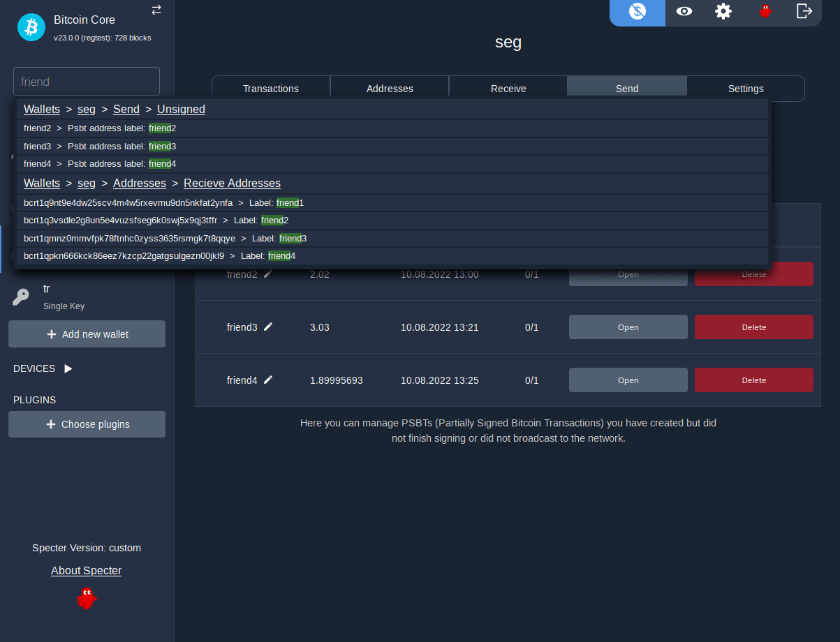
Task: Open the Transactions tab
Action: (x=271, y=89)
